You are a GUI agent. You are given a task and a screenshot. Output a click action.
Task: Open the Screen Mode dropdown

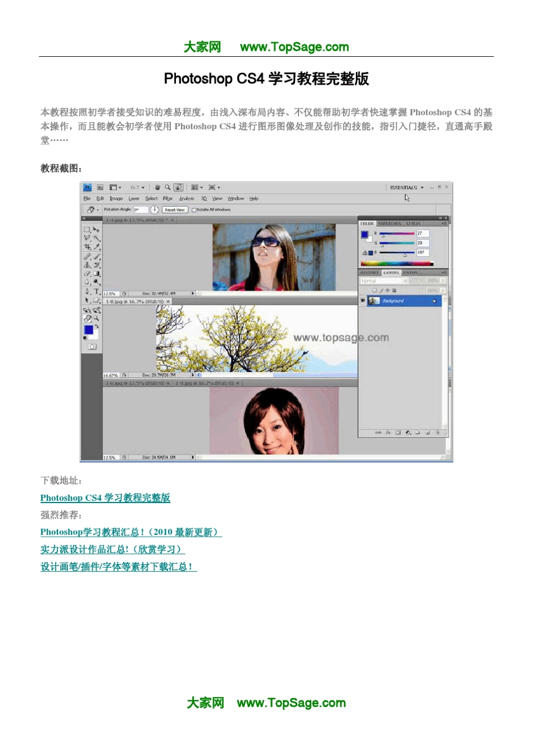pos(215,187)
